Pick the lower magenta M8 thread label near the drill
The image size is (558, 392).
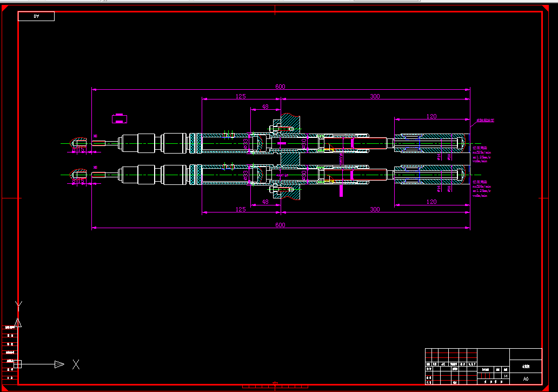point(95,167)
